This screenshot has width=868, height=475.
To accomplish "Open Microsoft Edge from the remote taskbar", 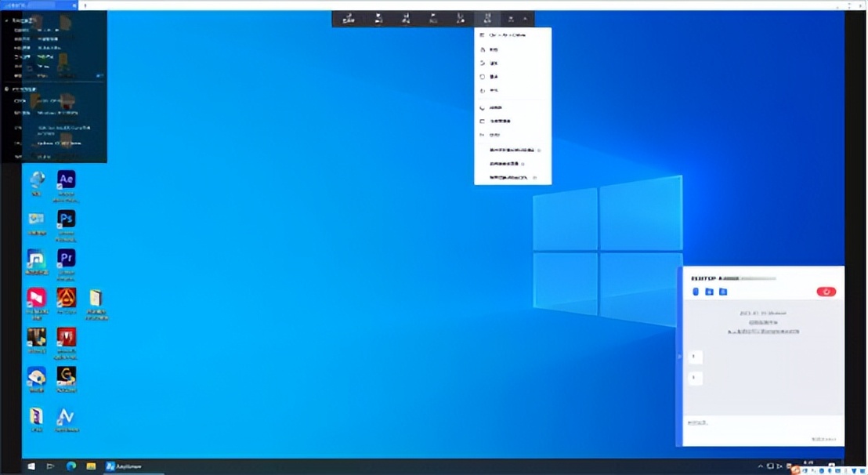I will coord(71,466).
